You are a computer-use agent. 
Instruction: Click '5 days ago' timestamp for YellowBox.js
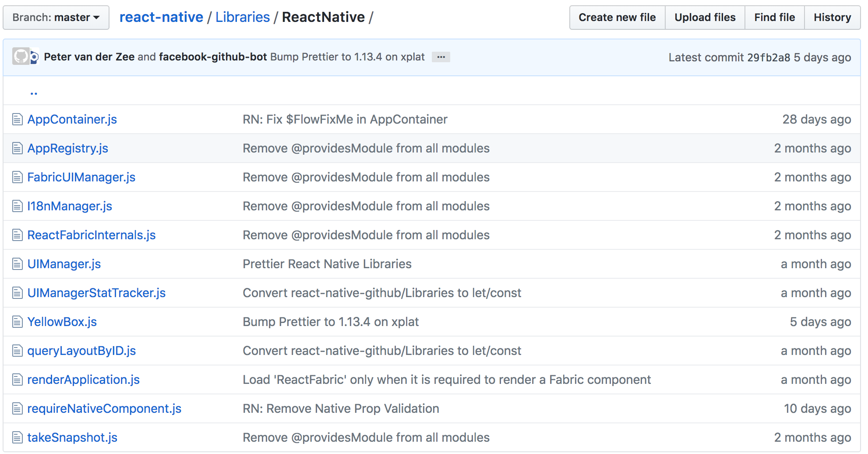click(x=820, y=322)
